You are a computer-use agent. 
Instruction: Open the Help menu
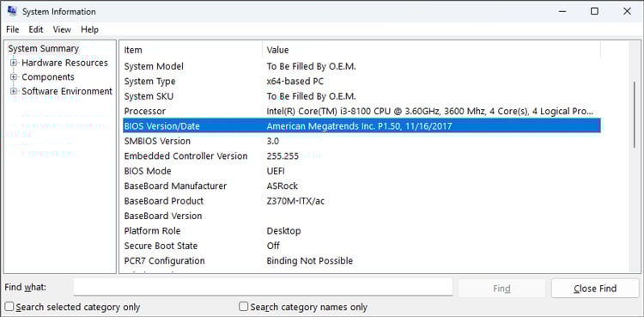(89, 29)
